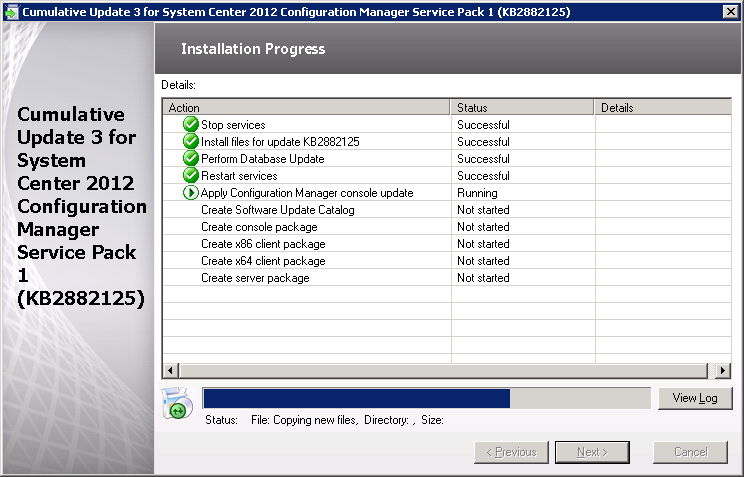Click running arrow icon beside Apply Configuration Manager console update
The height and width of the screenshot is (477, 744).
tap(190, 193)
